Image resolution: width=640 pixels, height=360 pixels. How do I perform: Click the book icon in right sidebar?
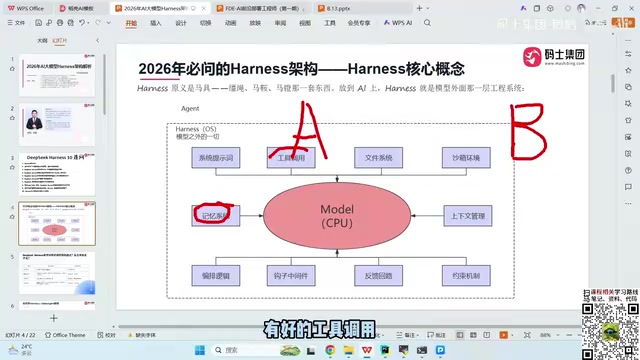coord(628,153)
